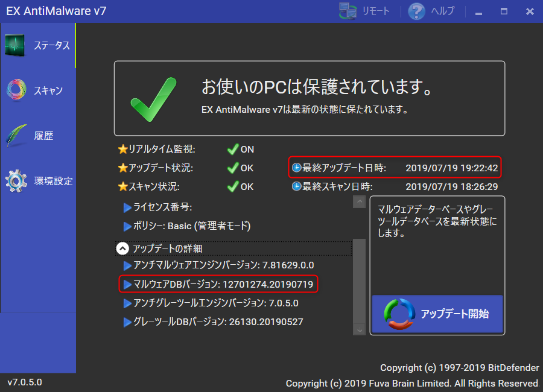This screenshot has height=392, width=543.
Task: Click the star next to リアルタイム監視
Action: (x=122, y=149)
